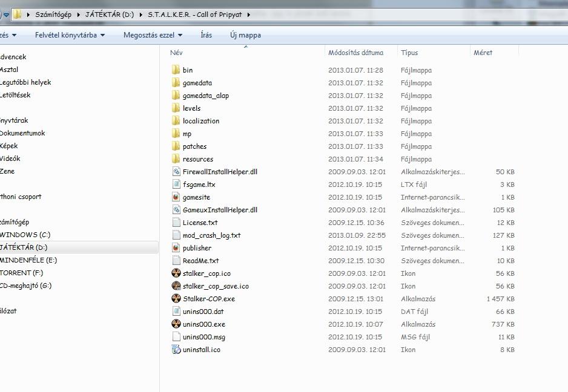
Task: Open the recent locations history arrow
Action: click(6, 15)
